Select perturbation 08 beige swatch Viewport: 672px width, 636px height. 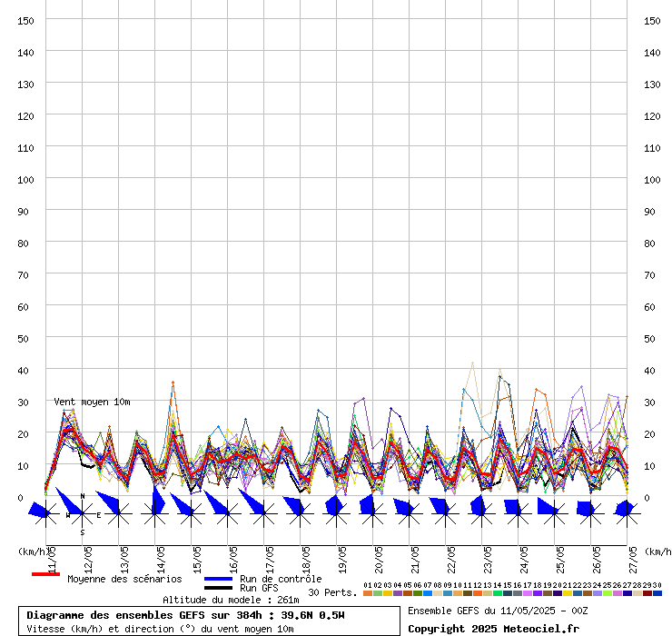pyautogui.click(x=438, y=593)
